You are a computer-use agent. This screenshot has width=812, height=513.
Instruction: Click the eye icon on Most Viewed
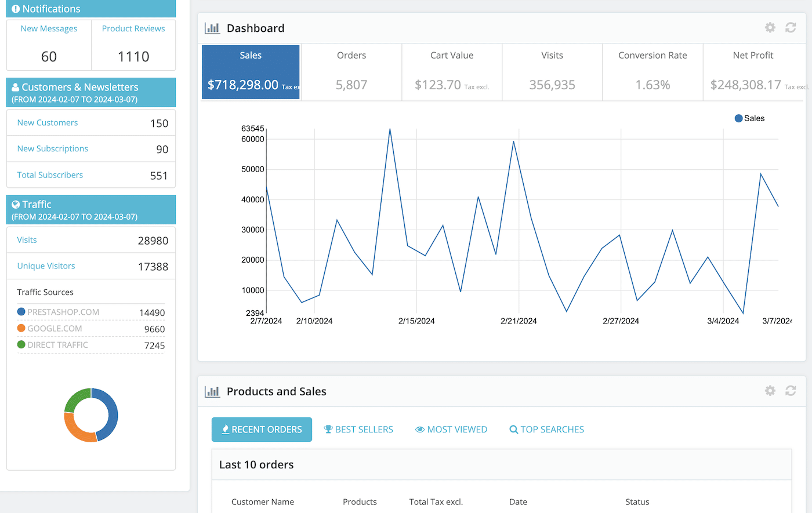pos(419,429)
